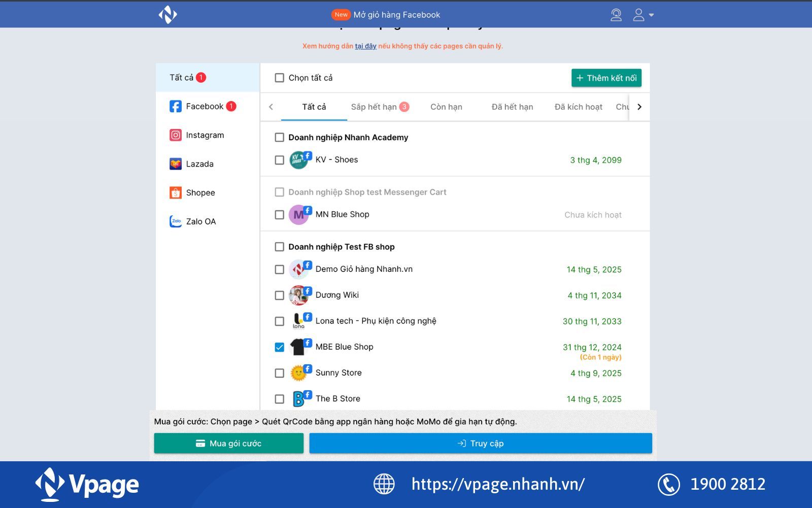Screen dimensions: 812x508
Task: Click the (Còn 1 ngày) warning text
Action: [601, 357]
